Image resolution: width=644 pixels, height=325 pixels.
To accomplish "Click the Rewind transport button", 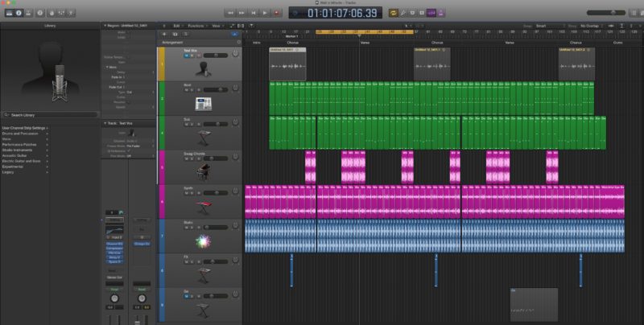I will [230, 13].
